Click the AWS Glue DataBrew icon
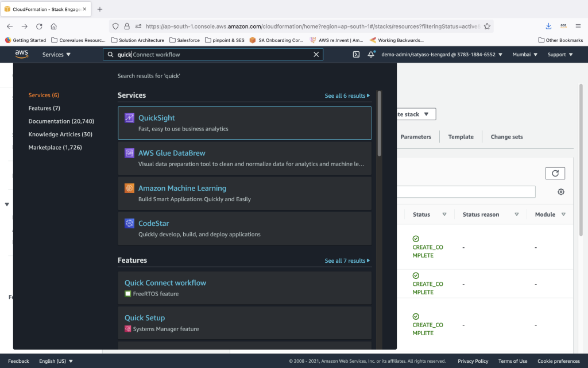The image size is (588, 368). (x=129, y=153)
